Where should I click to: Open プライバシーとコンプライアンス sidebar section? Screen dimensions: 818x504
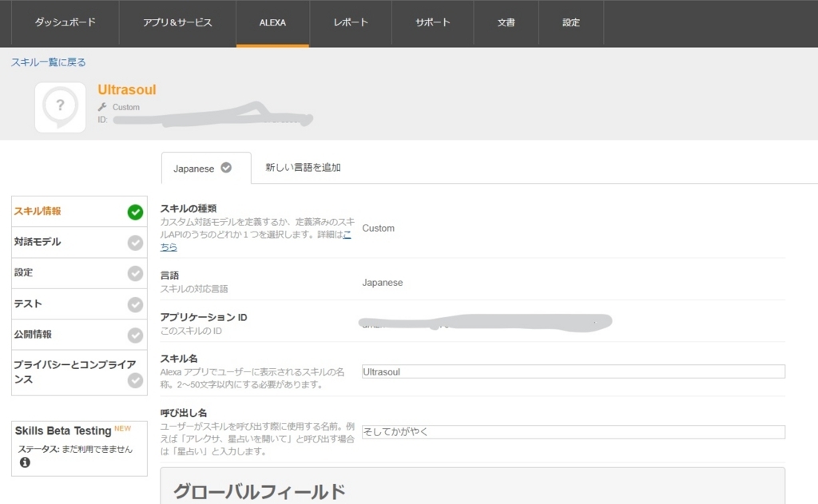(x=79, y=372)
